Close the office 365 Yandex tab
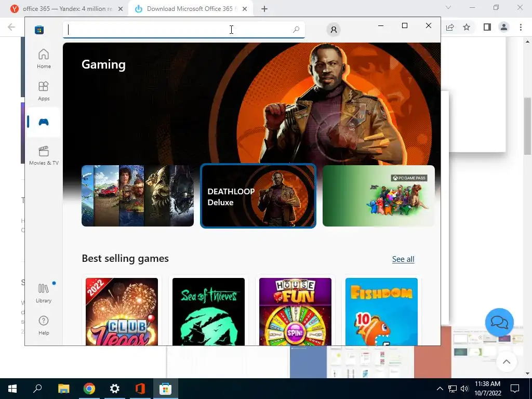532x399 pixels. point(121,9)
